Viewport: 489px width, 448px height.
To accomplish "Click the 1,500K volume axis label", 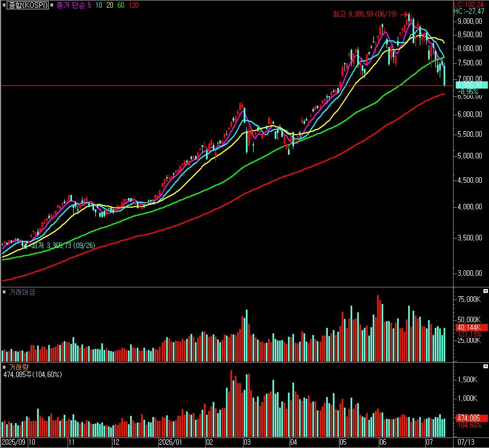I will pyautogui.click(x=467, y=379).
